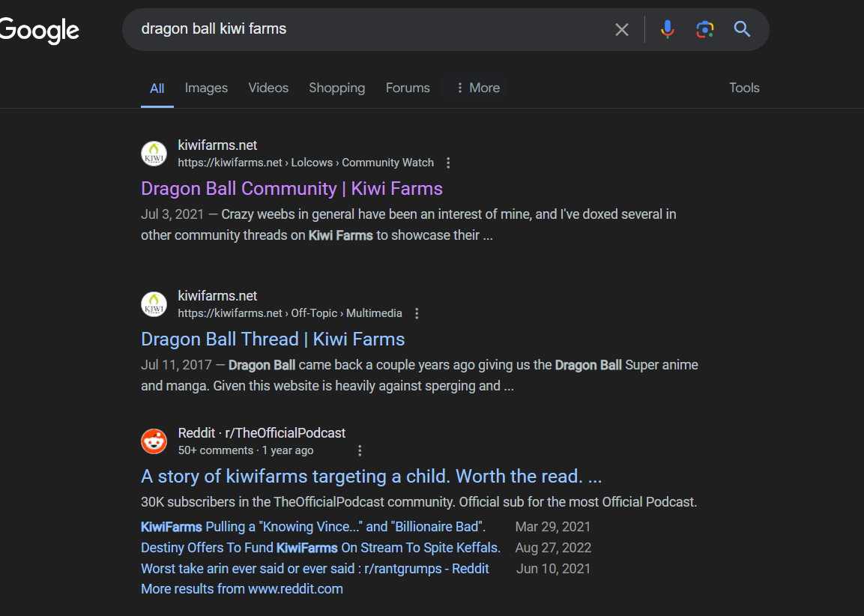Open 'A story of kiwifarms targeting a child' link

coord(372,476)
